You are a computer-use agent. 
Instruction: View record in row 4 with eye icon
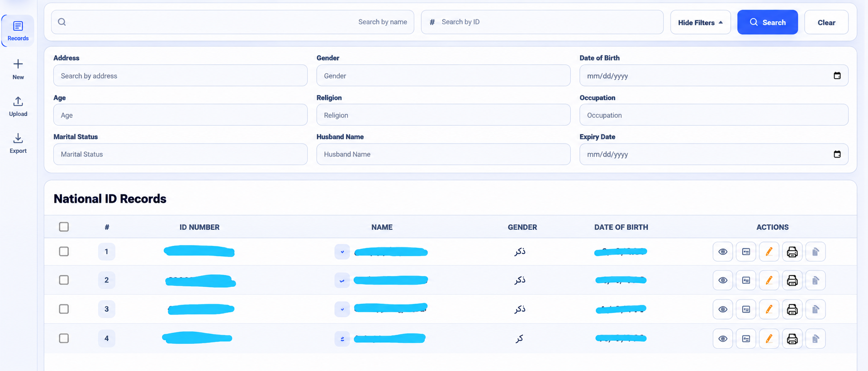click(723, 338)
